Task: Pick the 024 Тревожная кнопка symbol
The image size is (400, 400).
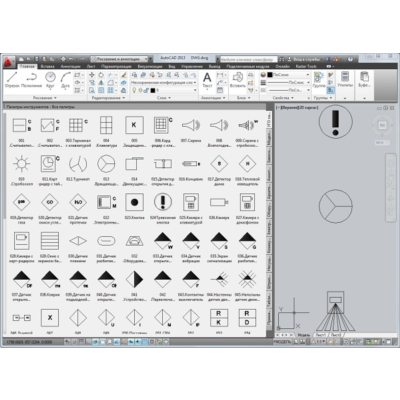Action: point(163,202)
